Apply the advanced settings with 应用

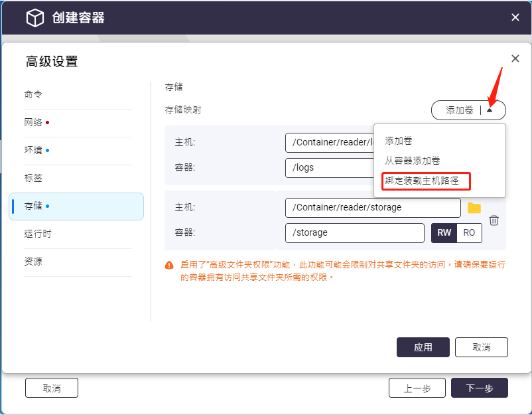423,347
